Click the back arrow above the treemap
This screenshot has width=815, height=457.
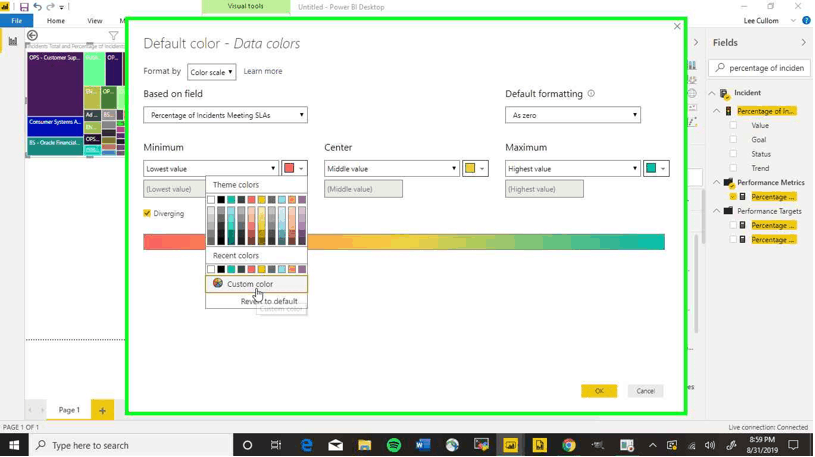[x=32, y=36]
